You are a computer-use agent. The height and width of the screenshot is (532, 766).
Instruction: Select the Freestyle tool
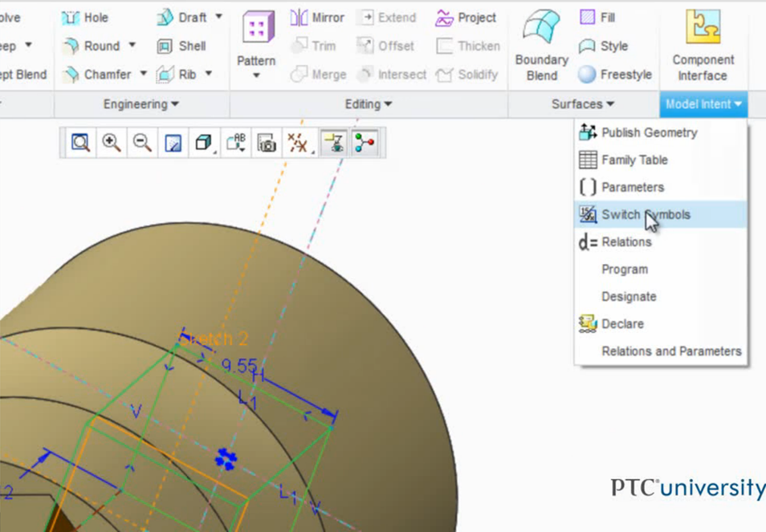[x=614, y=74]
